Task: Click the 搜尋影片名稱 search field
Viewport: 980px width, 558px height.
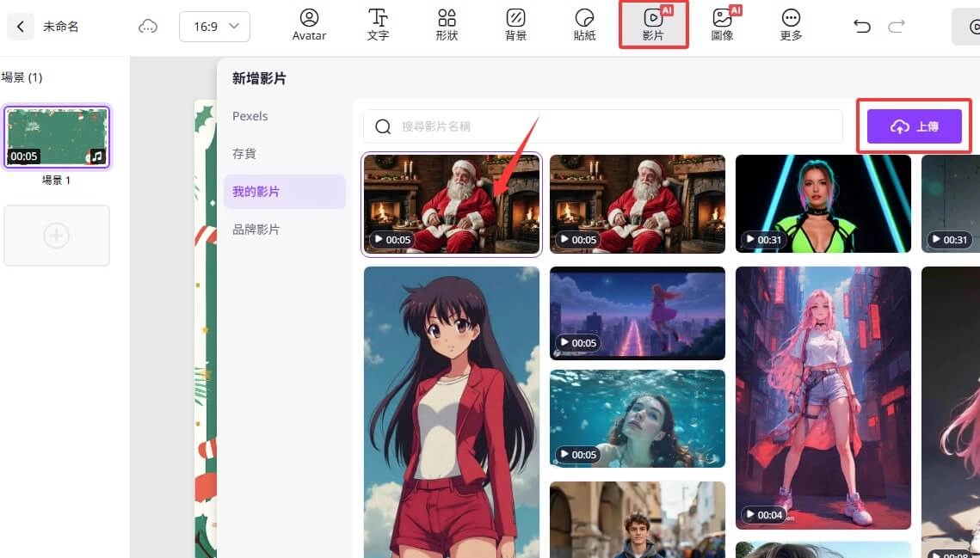Action: [602, 126]
